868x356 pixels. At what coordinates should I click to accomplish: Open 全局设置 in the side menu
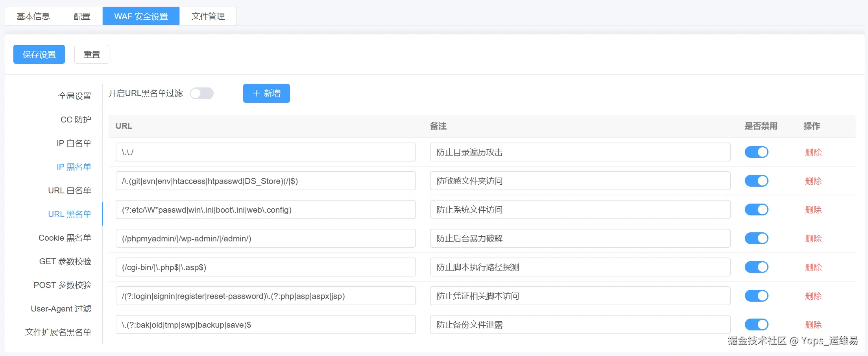click(x=75, y=96)
